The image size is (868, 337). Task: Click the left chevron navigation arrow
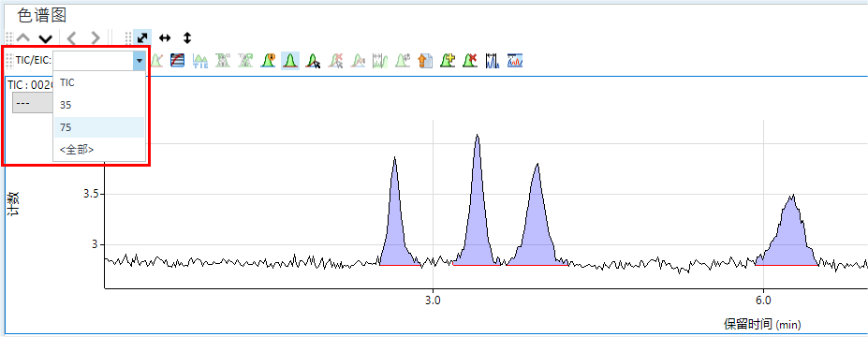[x=71, y=38]
